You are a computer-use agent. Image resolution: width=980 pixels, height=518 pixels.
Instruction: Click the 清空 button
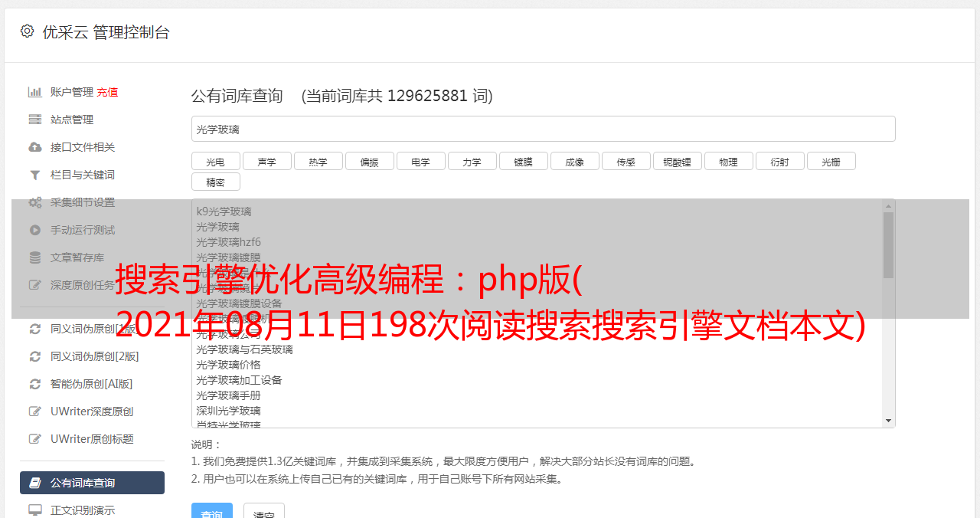(x=264, y=512)
